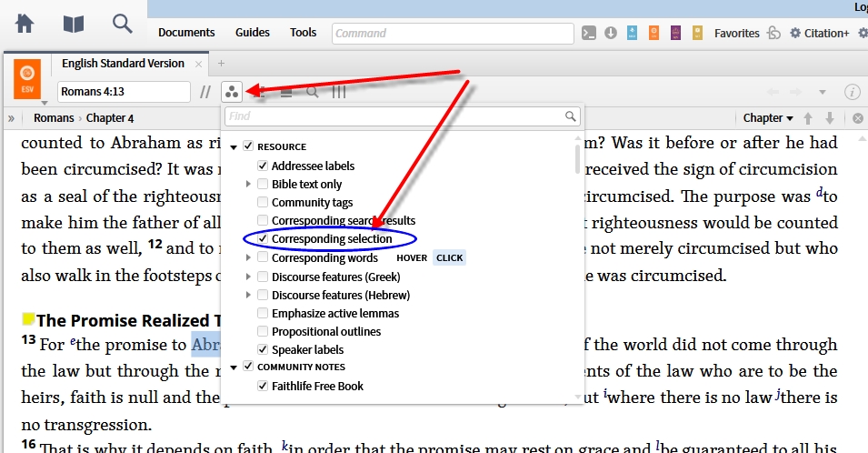Enable Discourse features (Hebrew)
This screenshot has width=868, height=453.
263,295
